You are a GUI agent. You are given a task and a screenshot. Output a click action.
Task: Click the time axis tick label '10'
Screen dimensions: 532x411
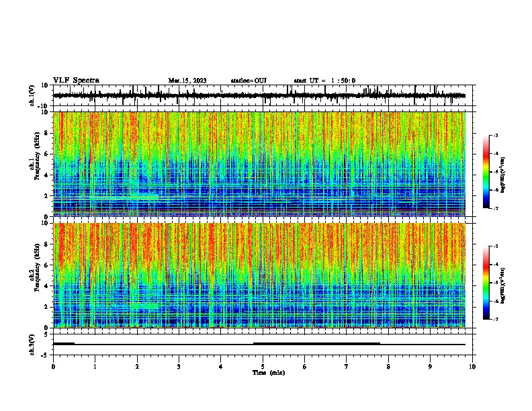point(472,367)
